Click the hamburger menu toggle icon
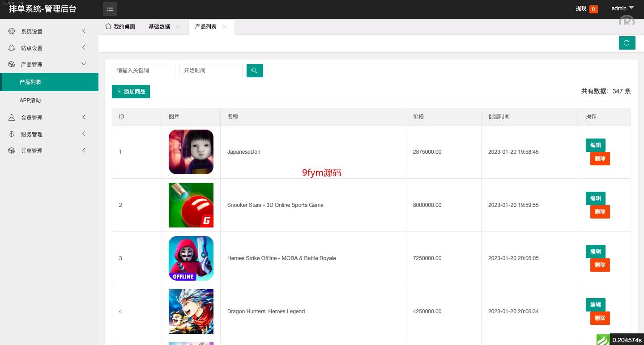 click(110, 9)
